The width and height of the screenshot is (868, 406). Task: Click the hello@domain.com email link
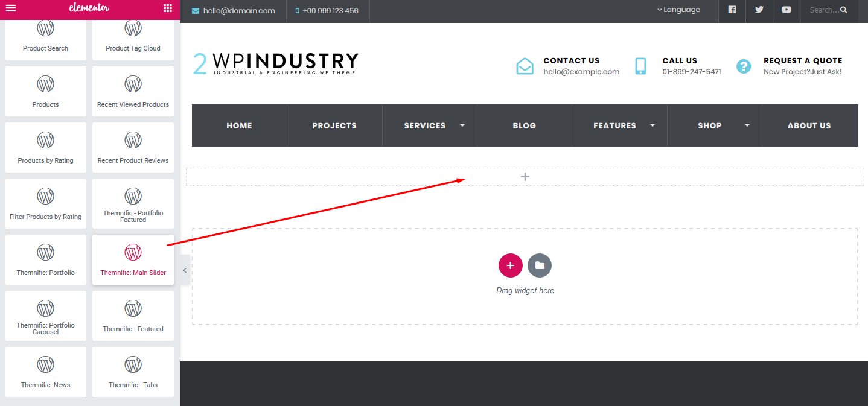(239, 11)
